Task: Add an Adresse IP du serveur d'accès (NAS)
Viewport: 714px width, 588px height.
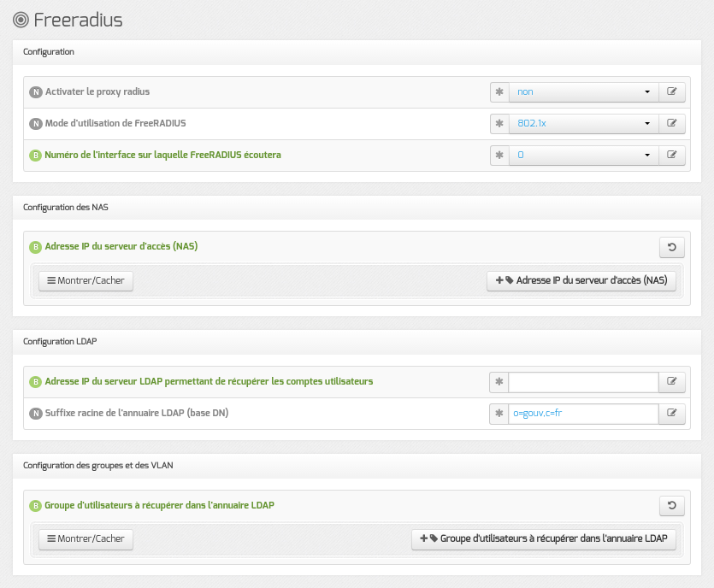Action: (581, 281)
